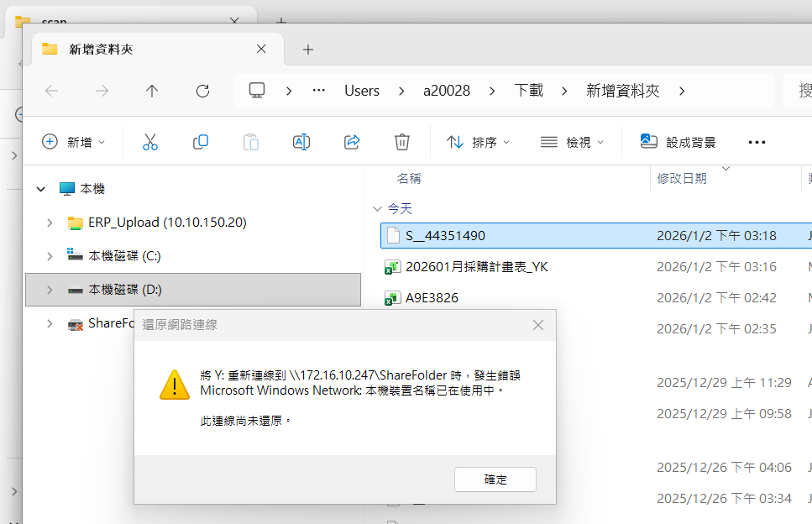Collapse the 今天 group in file list
Viewport: 812px width, 524px height.
(x=376, y=208)
